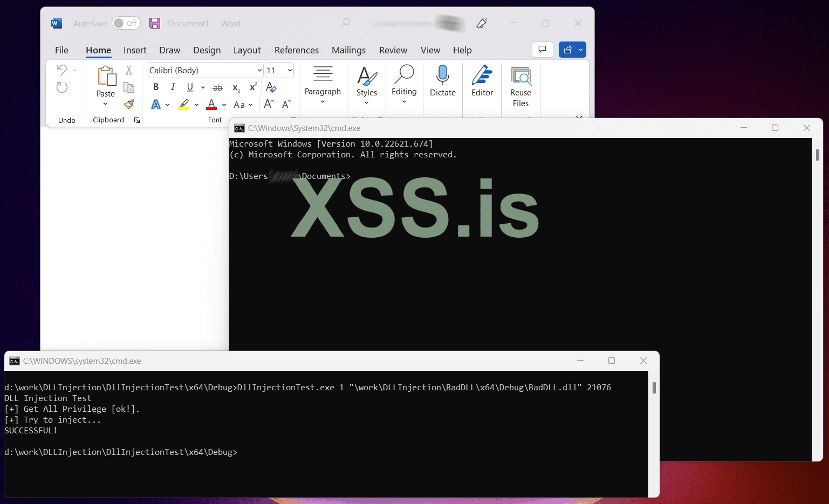Screen dimensions: 829x504
Task: Open the highlight color picker arrow
Action: [196, 105]
